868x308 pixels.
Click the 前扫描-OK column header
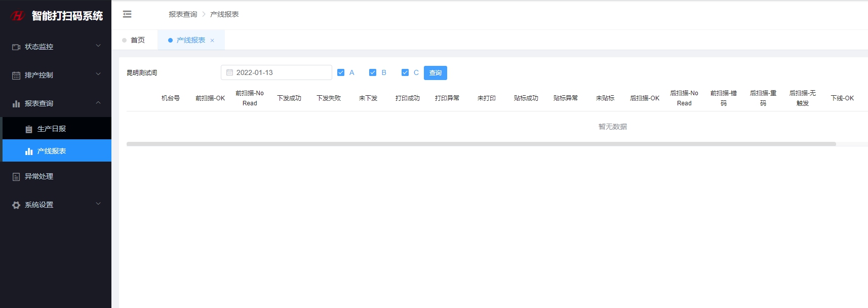[x=210, y=98]
